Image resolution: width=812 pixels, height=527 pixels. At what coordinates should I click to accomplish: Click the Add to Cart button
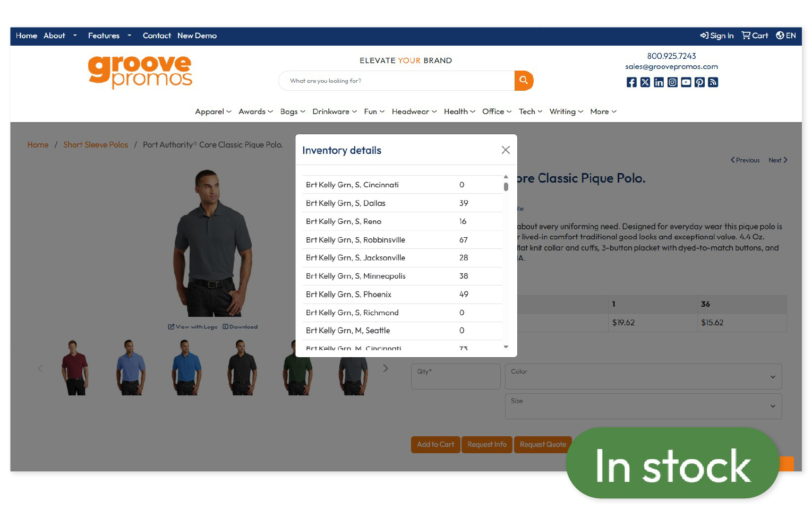pyautogui.click(x=435, y=444)
